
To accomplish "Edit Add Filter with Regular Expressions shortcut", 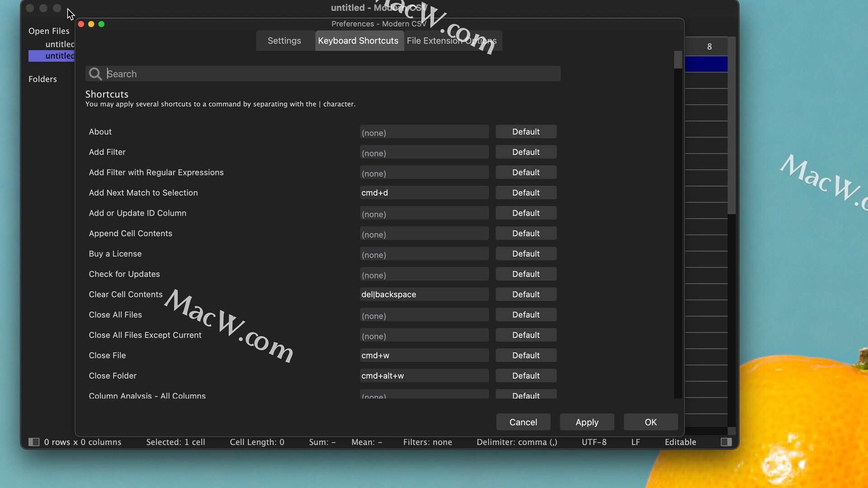I will click(x=424, y=173).
